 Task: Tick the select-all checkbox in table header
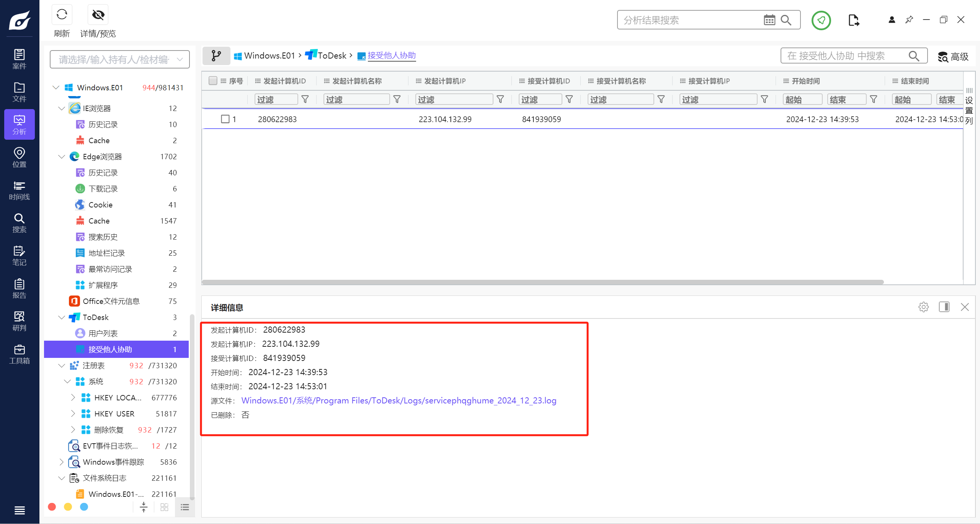[x=213, y=81]
